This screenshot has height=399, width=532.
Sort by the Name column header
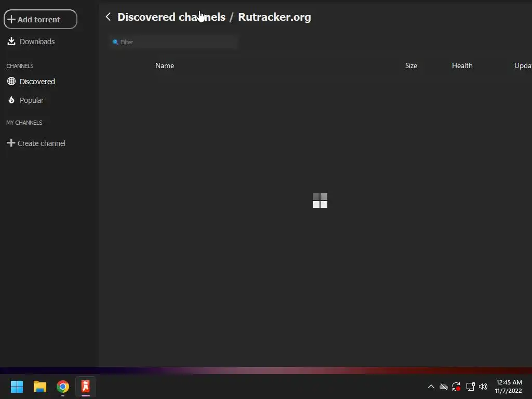tap(165, 65)
